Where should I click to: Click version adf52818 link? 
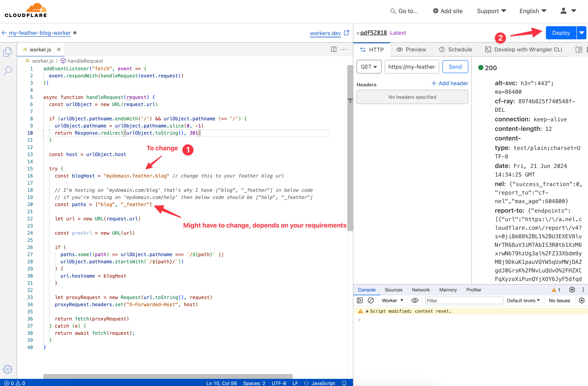373,33
